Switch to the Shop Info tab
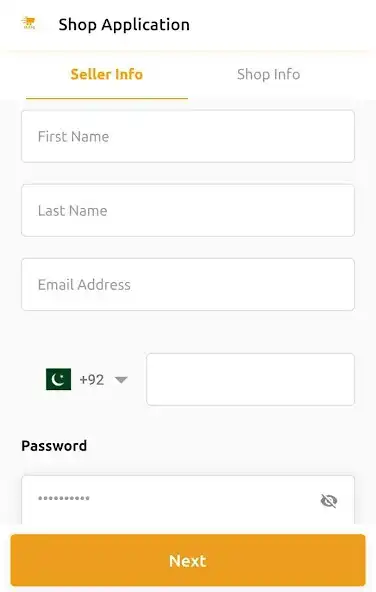 (268, 74)
